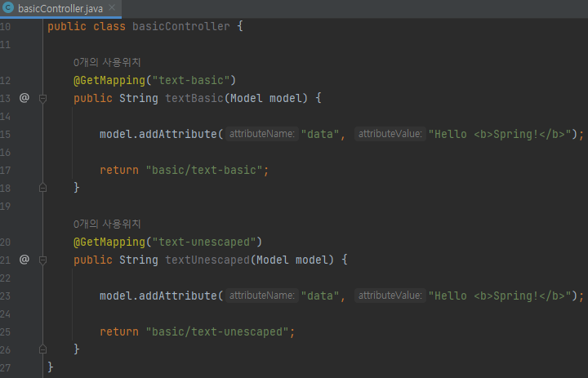
Task: Click the closing brace of the class on line 27
Action: (x=51, y=367)
